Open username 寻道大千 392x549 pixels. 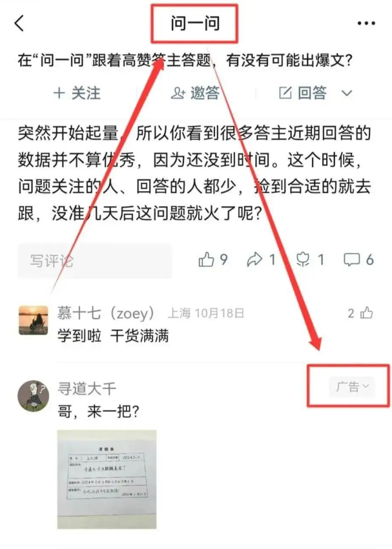click(87, 389)
